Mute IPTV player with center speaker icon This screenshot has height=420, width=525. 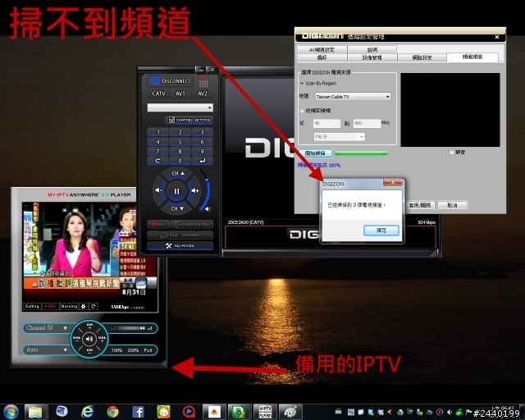[89, 339]
